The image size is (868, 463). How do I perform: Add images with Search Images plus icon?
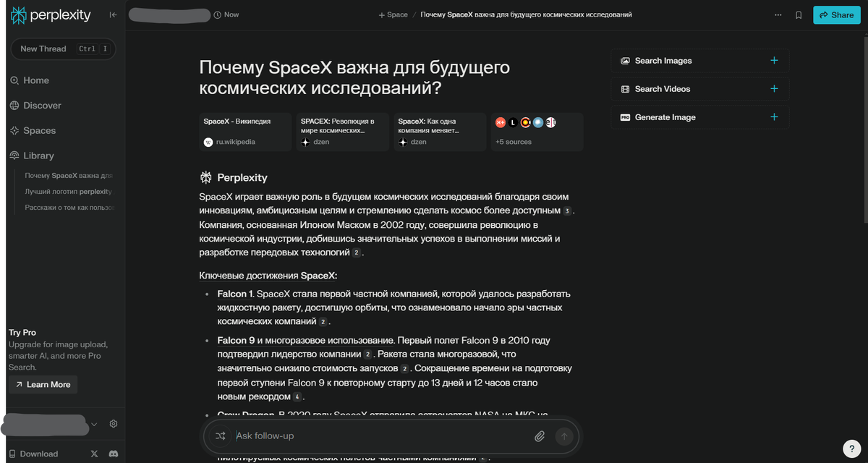774,61
